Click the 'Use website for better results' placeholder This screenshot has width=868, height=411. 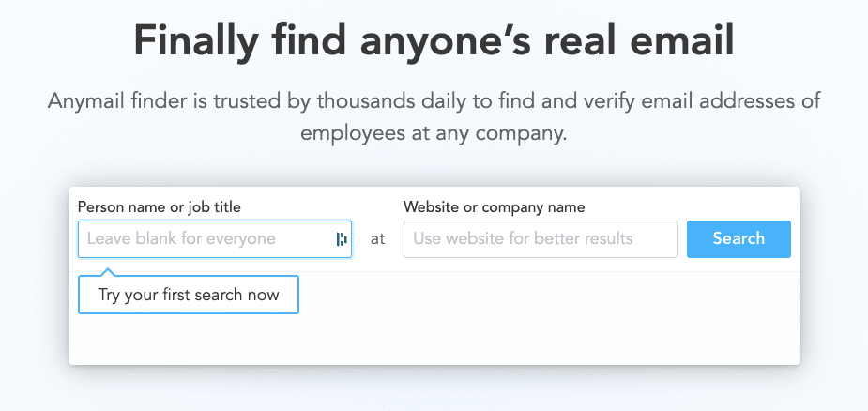pyautogui.click(x=523, y=239)
